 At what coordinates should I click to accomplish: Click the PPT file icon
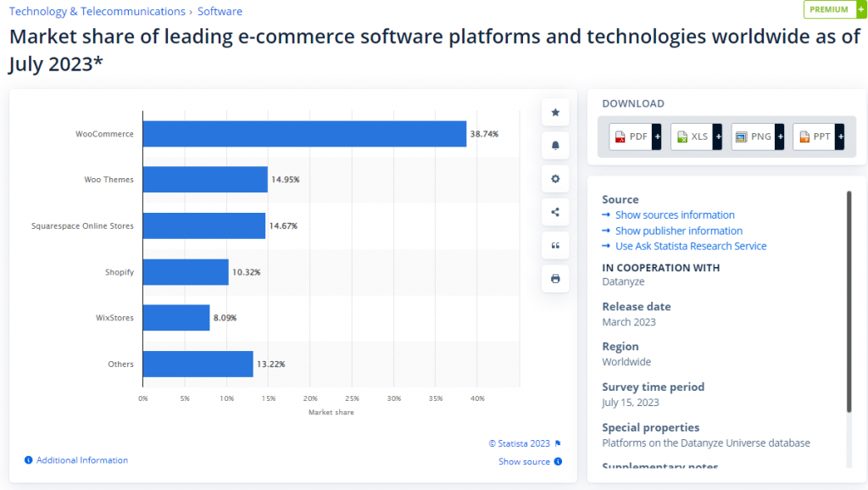(x=804, y=136)
